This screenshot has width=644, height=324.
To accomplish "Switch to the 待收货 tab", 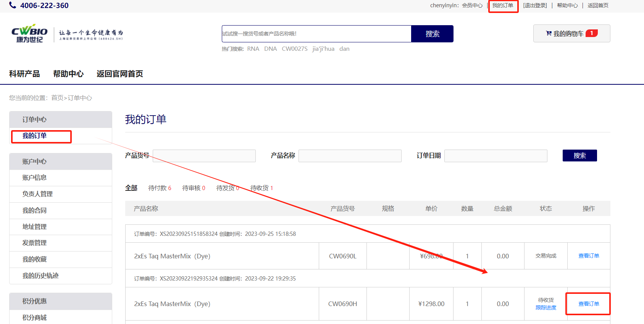I will click(x=261, y=188).
